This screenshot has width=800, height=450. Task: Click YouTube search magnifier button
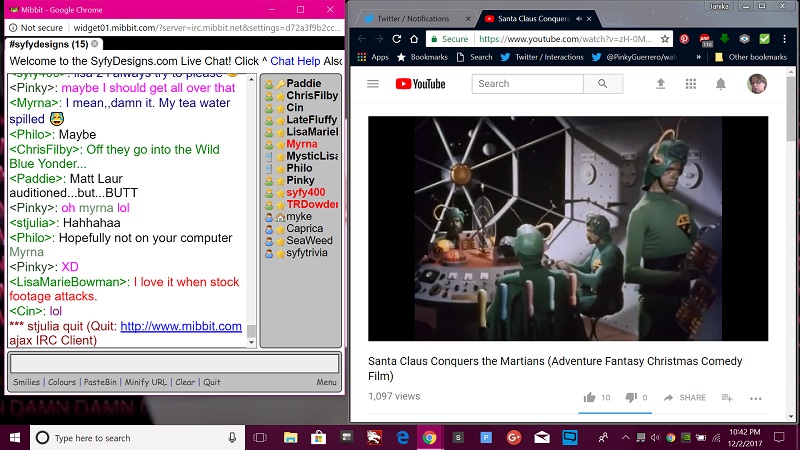[603, 84]
